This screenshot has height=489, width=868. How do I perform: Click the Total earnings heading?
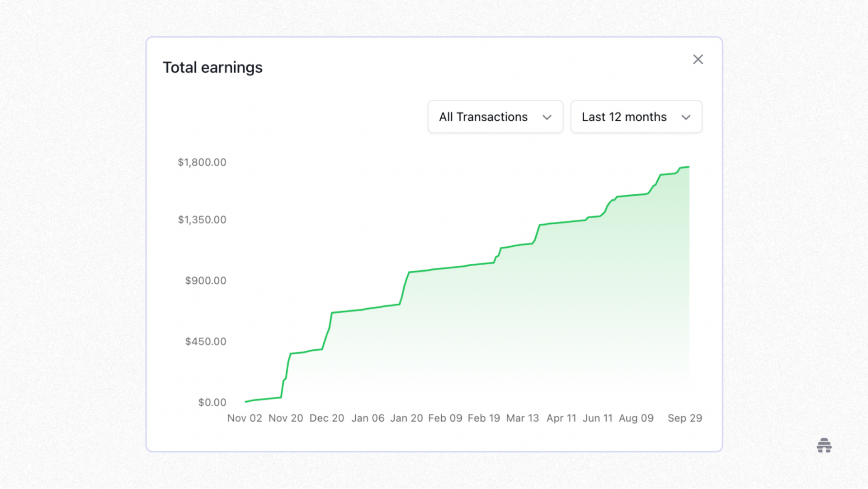click(x=212, y=67)
